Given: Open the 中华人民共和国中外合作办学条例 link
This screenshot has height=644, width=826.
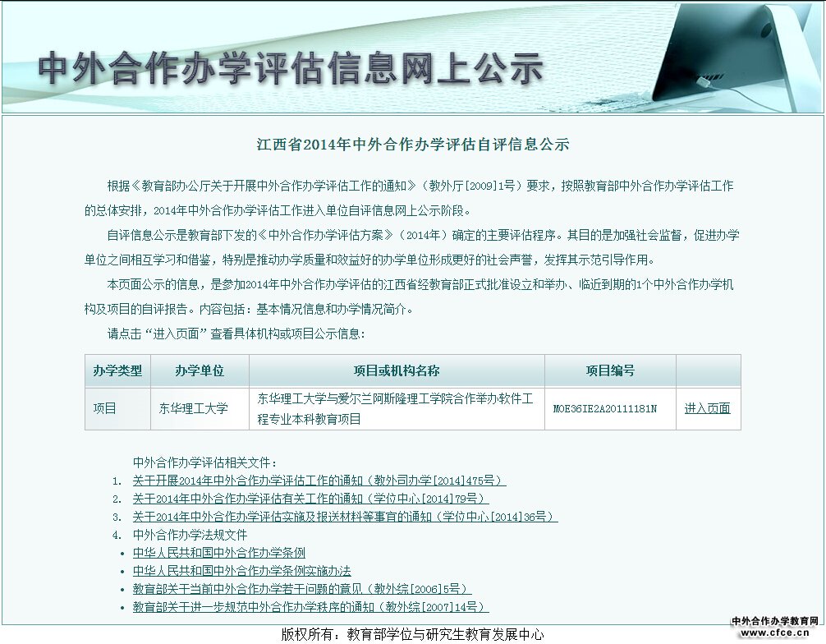Looking at the screenshot, I should [x=219, y=553].
